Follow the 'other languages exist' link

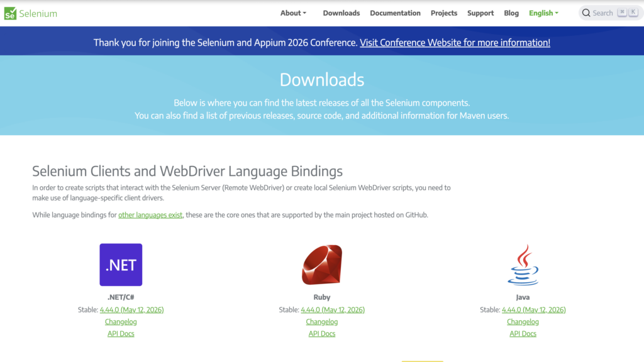click(150, 215)
